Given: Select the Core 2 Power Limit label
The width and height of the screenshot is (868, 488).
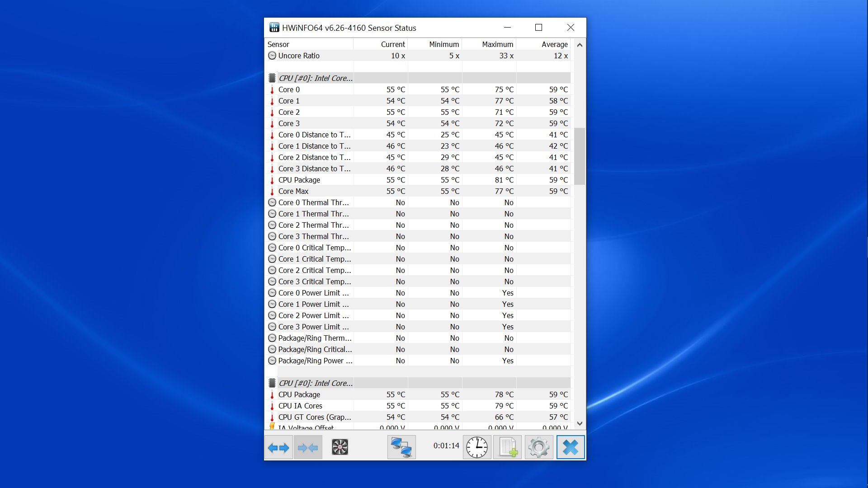Looking at the screenshot, I should (x=314, y=315).
